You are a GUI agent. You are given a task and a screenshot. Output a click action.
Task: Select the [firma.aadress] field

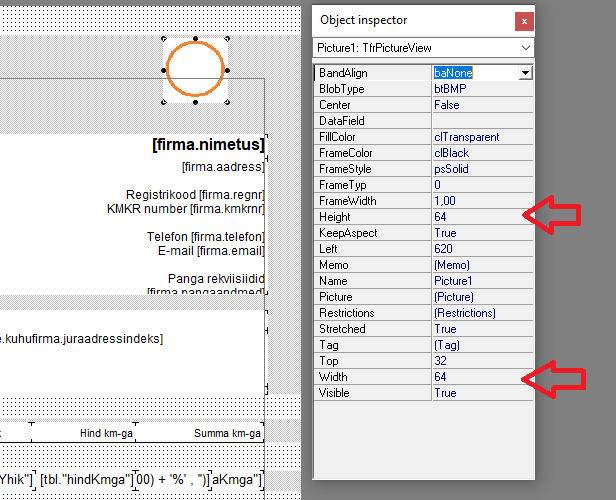coord(223,167)
